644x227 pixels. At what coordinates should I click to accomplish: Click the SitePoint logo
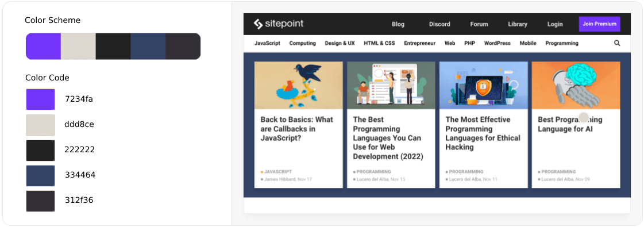pyautogui.click(x=279, y=24)
